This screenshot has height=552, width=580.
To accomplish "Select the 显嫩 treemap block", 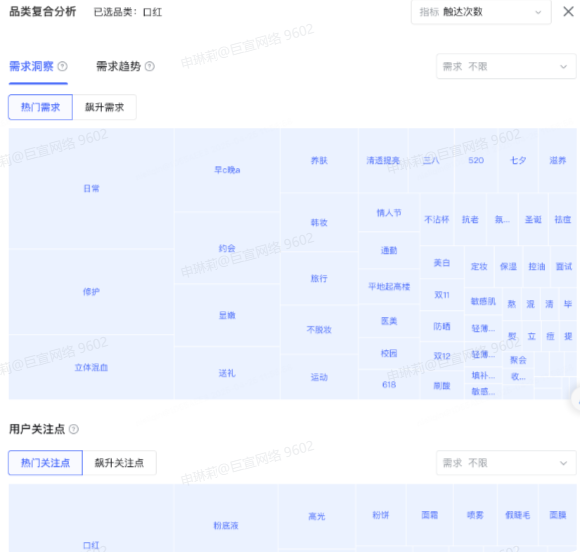I will click(x=227, y=315).
